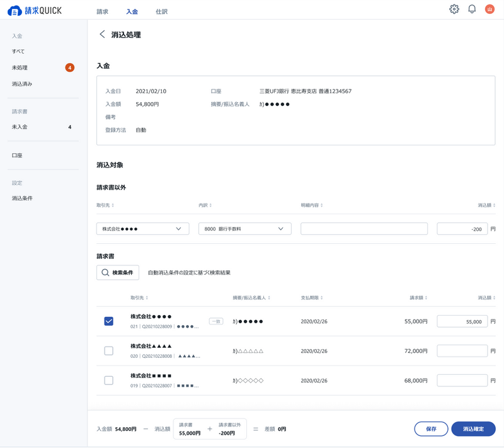Screen dimensions: 504x448
Task: Check the 株式会社■■■■ invoice checkbox
Action: click(x=109, y=381)
